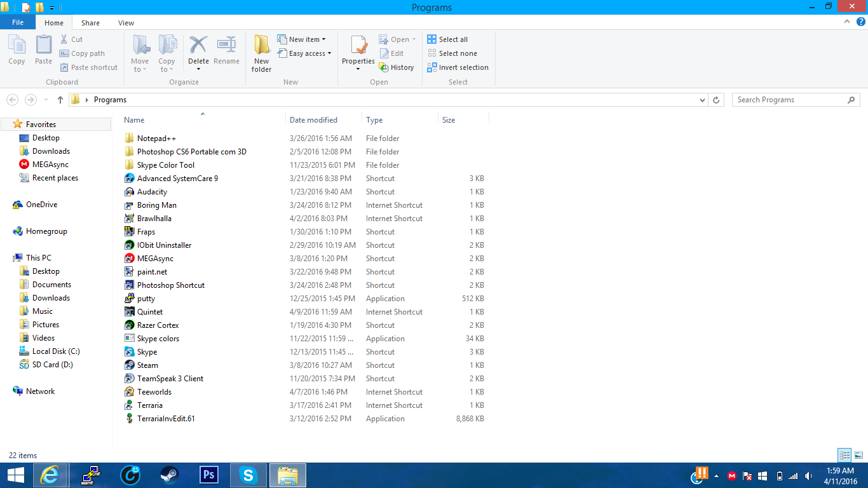Click the volume speaker tray icon

coord(808,476)
